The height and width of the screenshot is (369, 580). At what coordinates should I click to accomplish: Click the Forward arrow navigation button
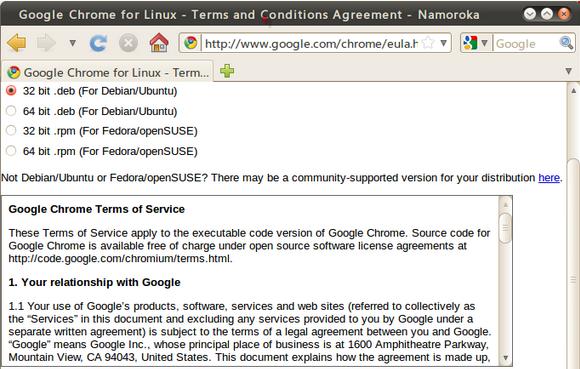pos(46,43)
